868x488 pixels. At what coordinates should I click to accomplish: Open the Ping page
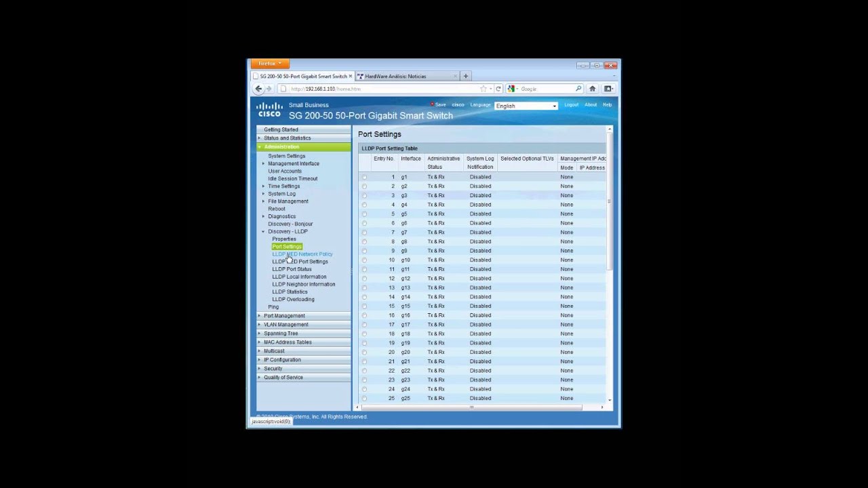(x=273, y=307)
